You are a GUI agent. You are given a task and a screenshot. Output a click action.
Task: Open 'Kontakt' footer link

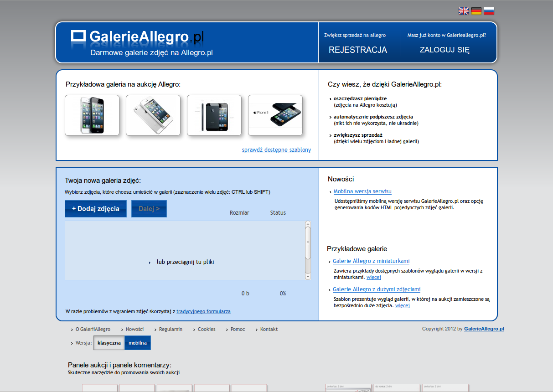tap(269, 329)
